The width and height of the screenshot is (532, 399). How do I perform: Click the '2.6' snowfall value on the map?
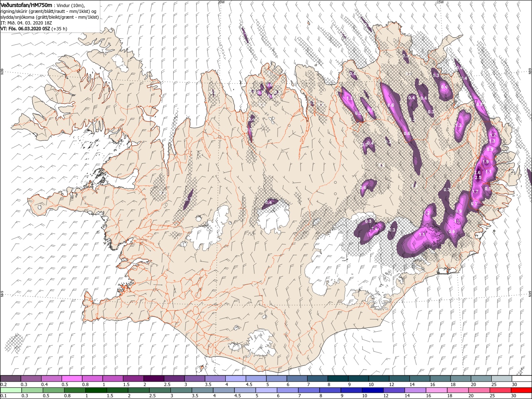(x=477, y=172)
